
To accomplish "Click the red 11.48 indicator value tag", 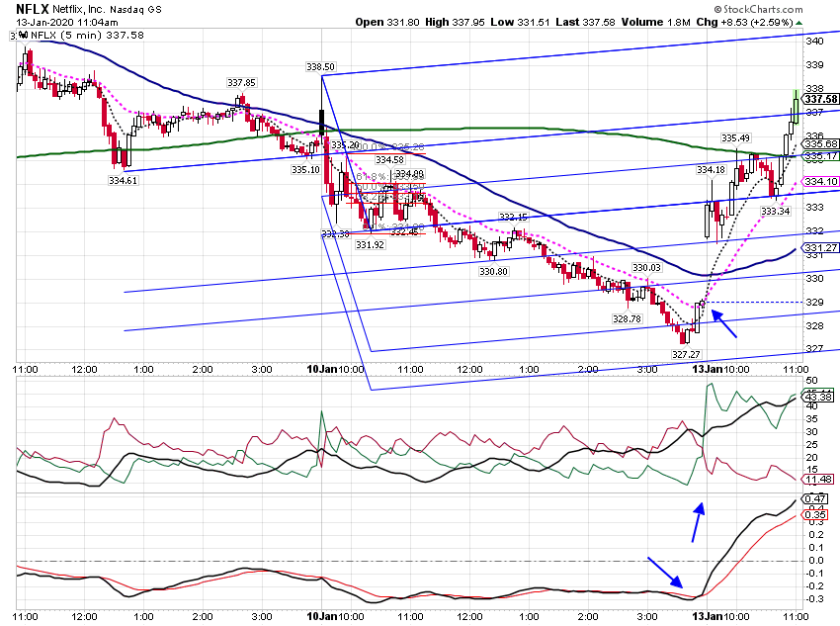I will (818, 480).
